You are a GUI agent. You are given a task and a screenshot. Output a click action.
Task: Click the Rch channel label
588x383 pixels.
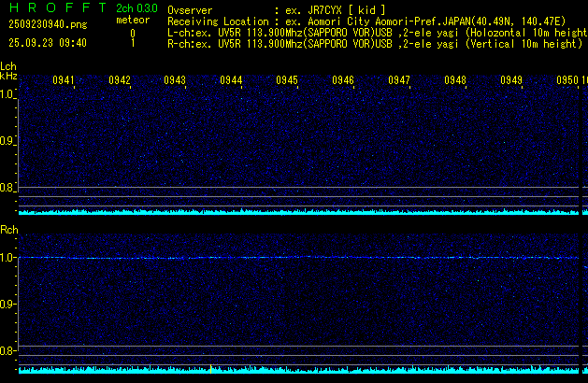(x=9, y=229)
